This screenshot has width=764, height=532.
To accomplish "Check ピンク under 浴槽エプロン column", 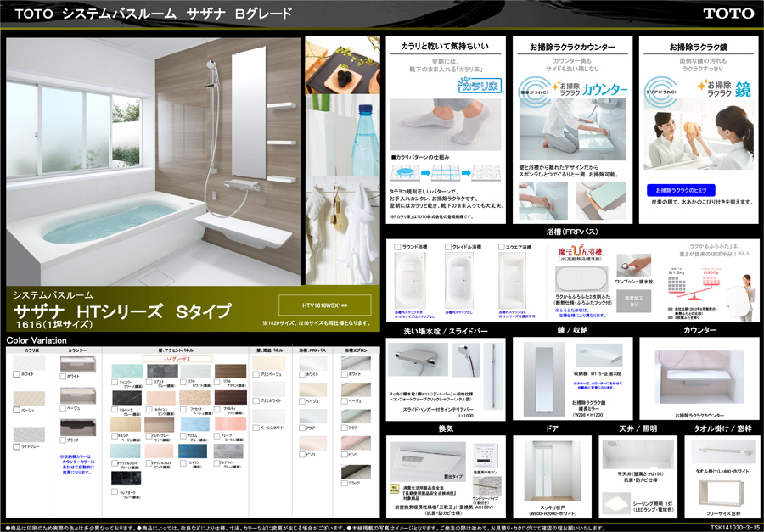I will (x=345, y=454).
